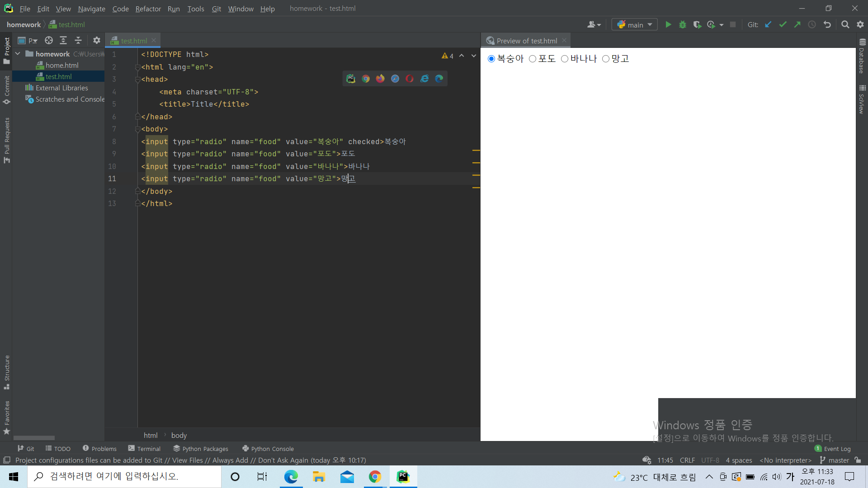
Task: Open the home.html file in project
Action: coord(62,65)
